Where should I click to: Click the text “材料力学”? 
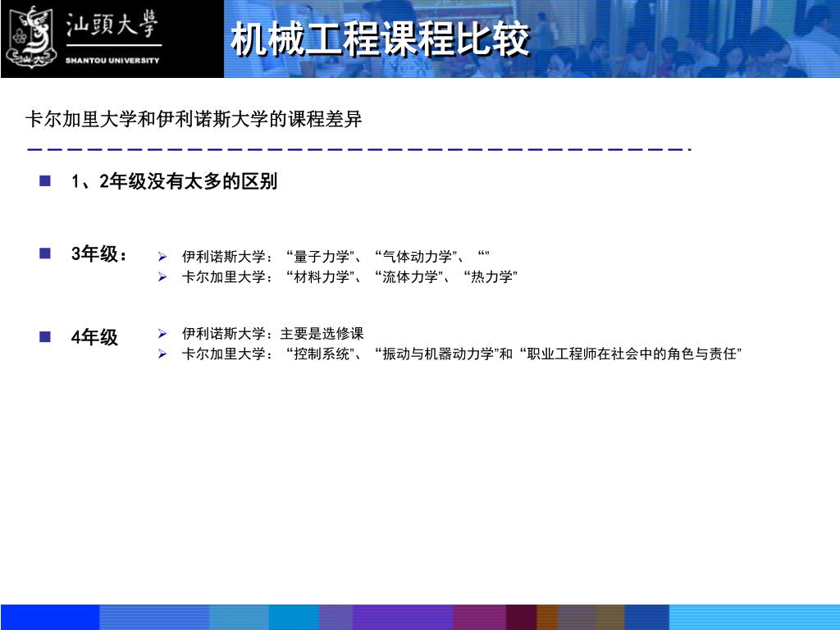pos(321,277)
